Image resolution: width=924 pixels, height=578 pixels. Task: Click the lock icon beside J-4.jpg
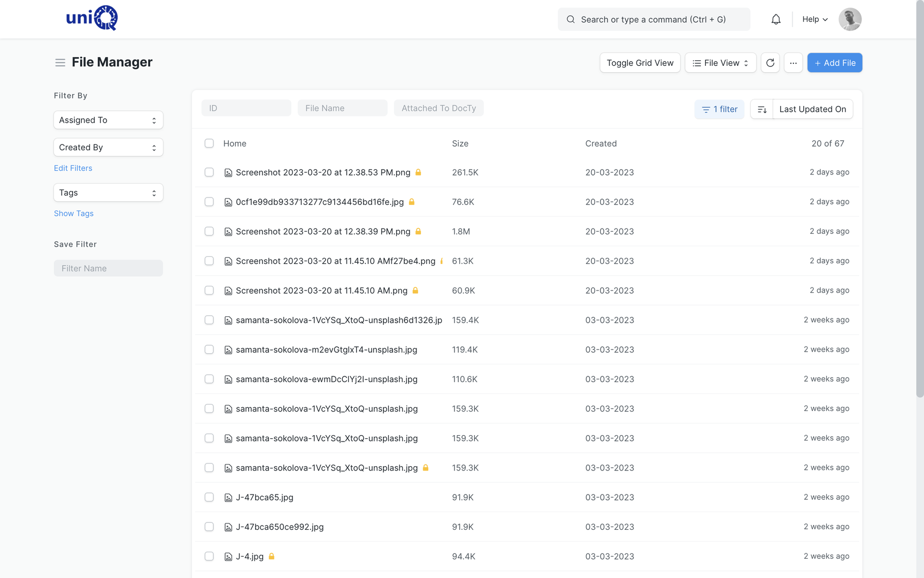pyautogui.click(x=272, y=556)
